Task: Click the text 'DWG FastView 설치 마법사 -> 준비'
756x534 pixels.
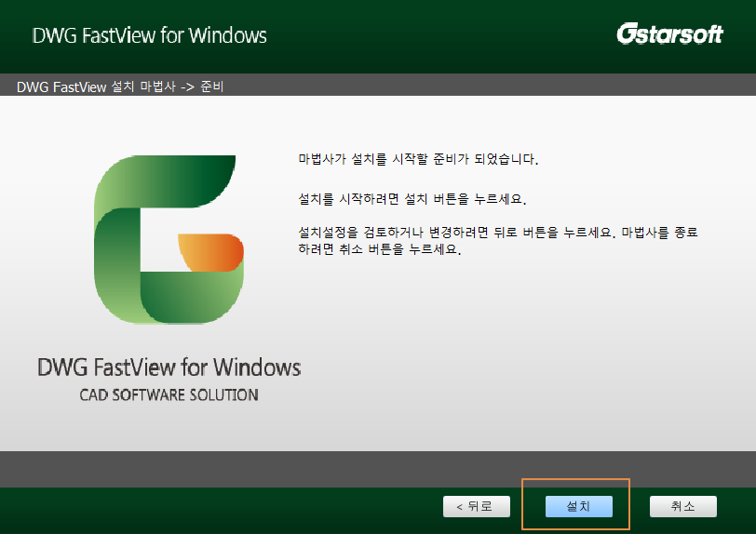Action: (x=120, y=87)
